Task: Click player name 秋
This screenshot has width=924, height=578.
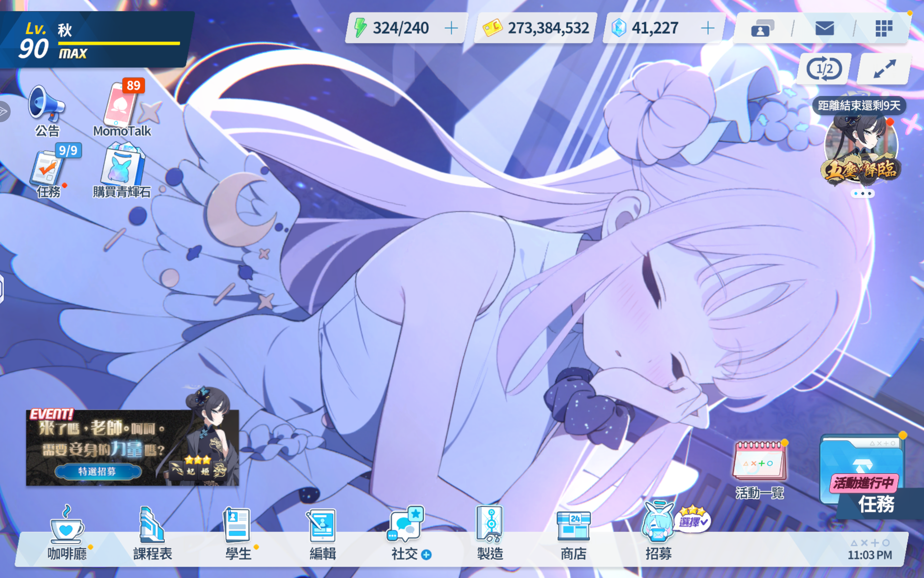Action: pos(65,30)
